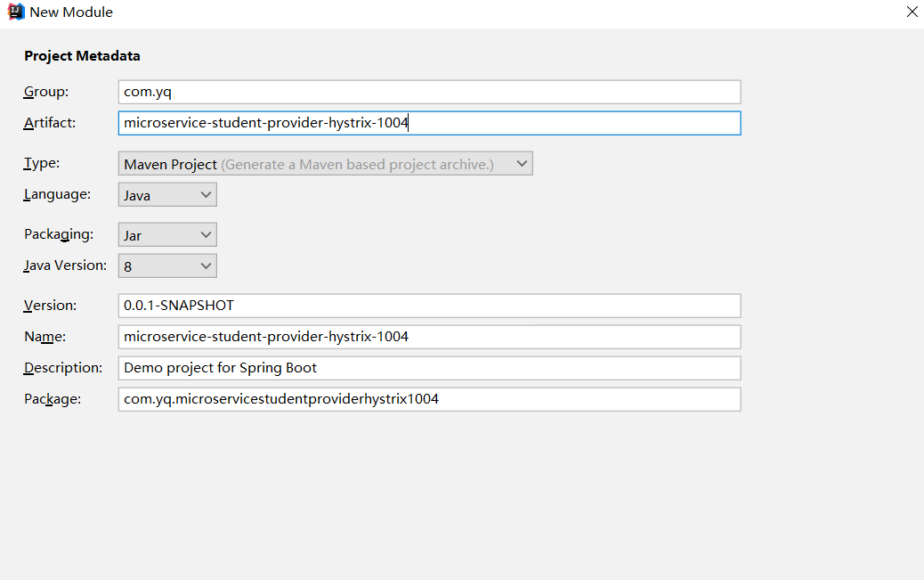Click the Package input field
This screenshot has width=924, height=580.
[x=429, y=399]
